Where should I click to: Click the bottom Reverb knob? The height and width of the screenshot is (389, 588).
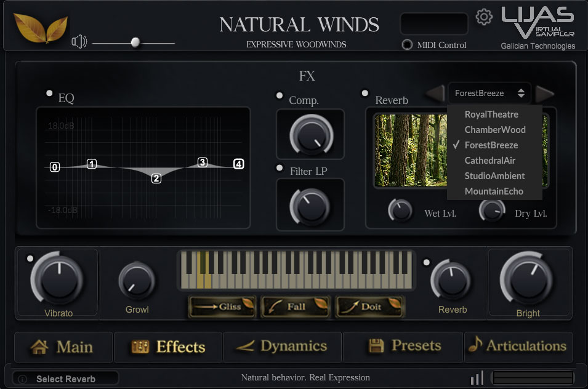click(451, 280)
